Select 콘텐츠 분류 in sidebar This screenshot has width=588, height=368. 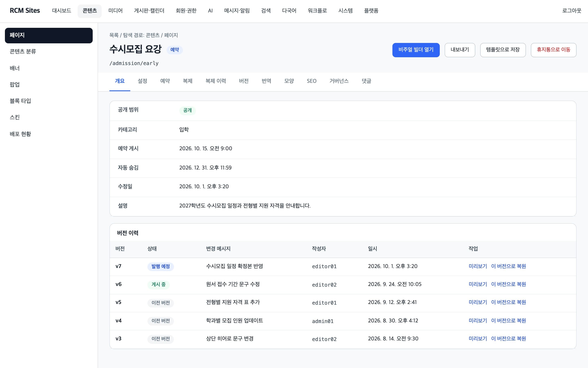click(49, 51)
